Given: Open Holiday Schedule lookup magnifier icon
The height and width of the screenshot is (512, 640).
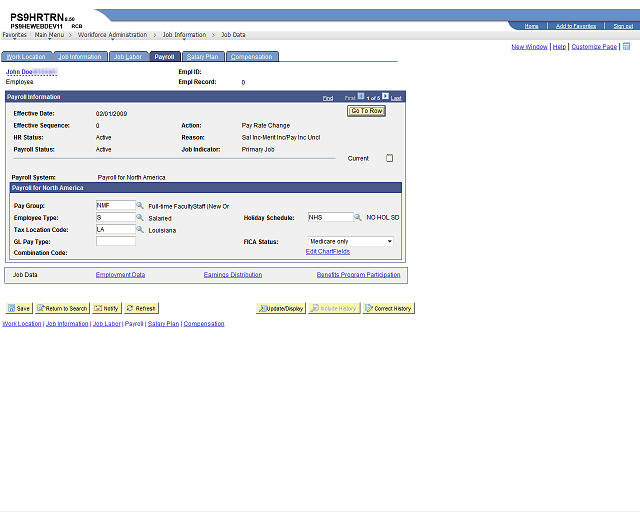Looking at the screenshot, I should tap(358, 218).
